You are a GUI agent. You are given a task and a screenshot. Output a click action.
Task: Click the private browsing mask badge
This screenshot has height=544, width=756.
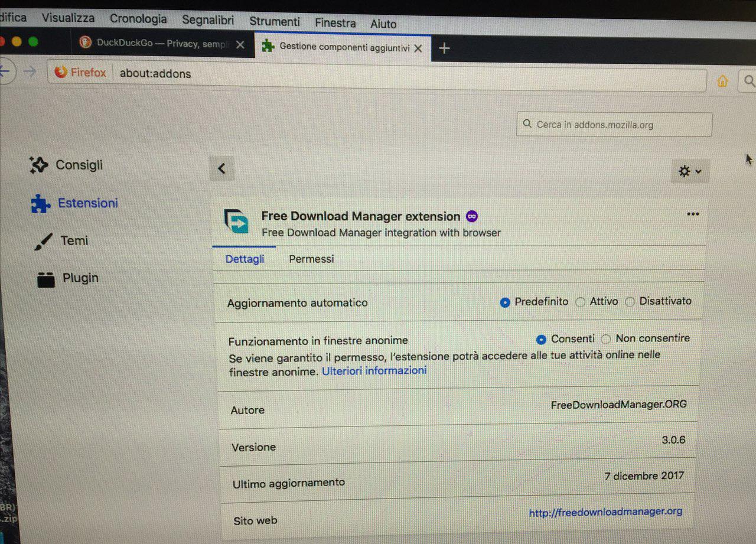(471, 216)
